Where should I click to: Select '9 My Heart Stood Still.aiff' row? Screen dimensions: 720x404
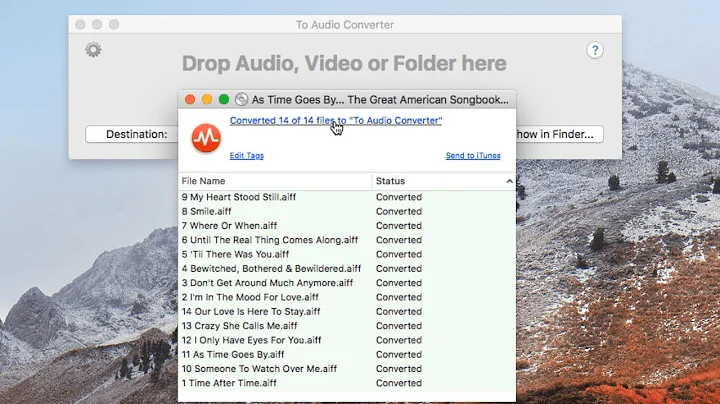pos(347,197)
